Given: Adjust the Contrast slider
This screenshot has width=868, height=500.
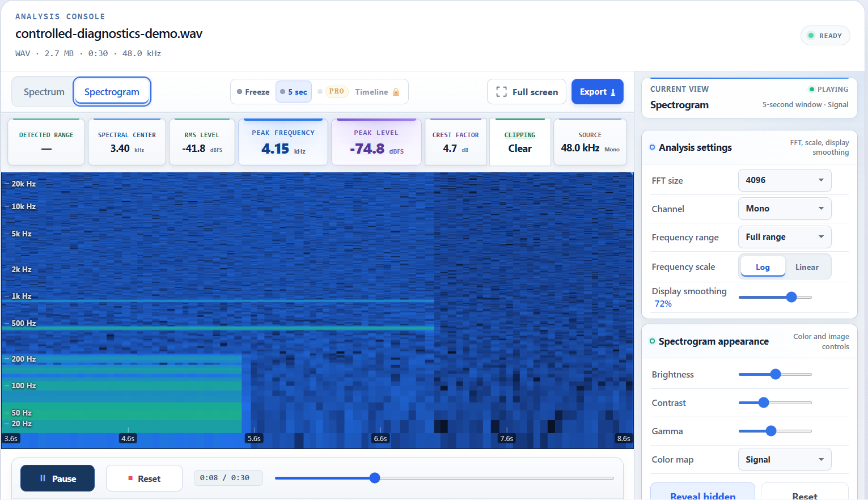Looking at the screenshot, I should (775, 402).
